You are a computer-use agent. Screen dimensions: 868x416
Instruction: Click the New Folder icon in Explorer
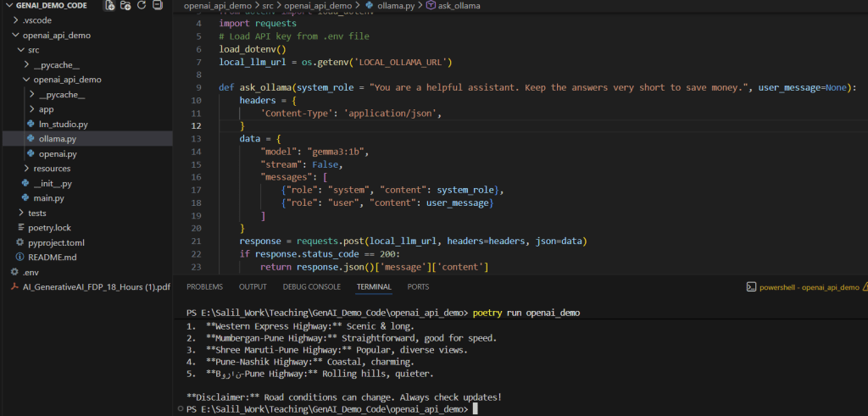[x=126, y=6]
